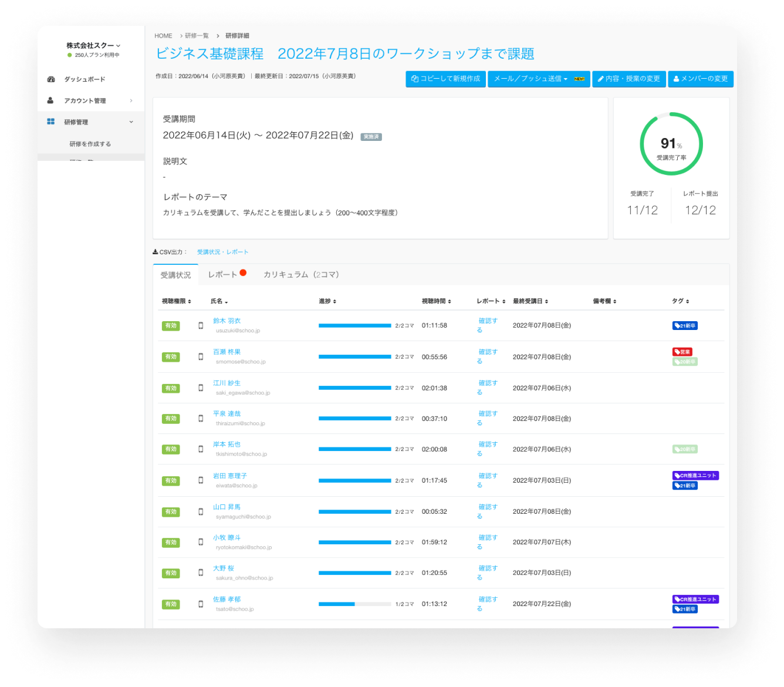Click device icon in 大野 桜 row
Screen dimensions: 784x687
click(201, 572)
